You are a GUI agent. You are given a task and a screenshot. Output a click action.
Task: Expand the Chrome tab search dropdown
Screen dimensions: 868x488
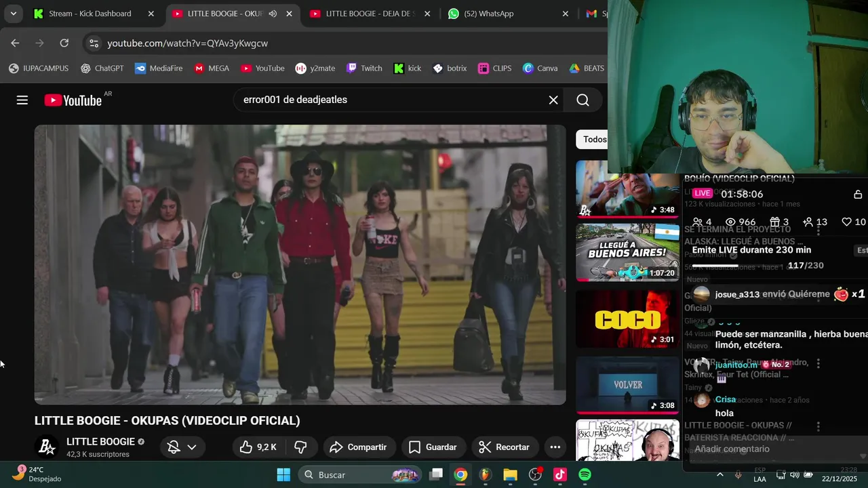[x=13, y=14]
